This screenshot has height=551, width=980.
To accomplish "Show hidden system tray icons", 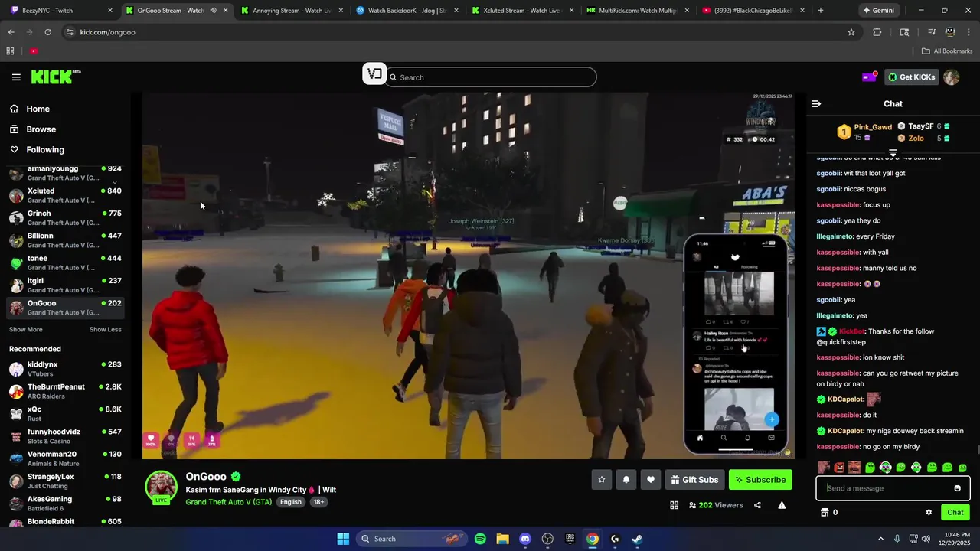I will (x=880, y=539).
